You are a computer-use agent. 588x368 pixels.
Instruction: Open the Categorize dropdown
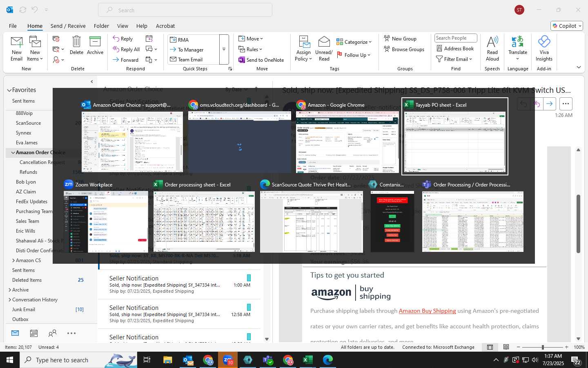coord(354,42)
